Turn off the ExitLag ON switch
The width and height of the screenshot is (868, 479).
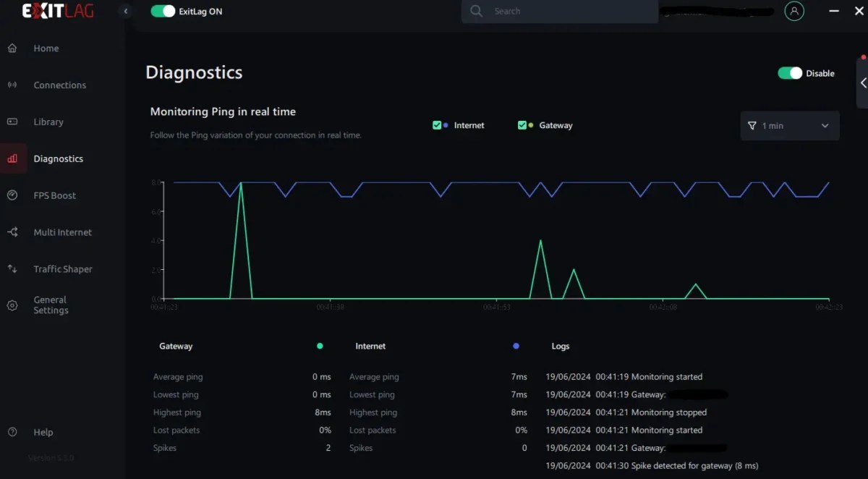(x=163, y=12)
